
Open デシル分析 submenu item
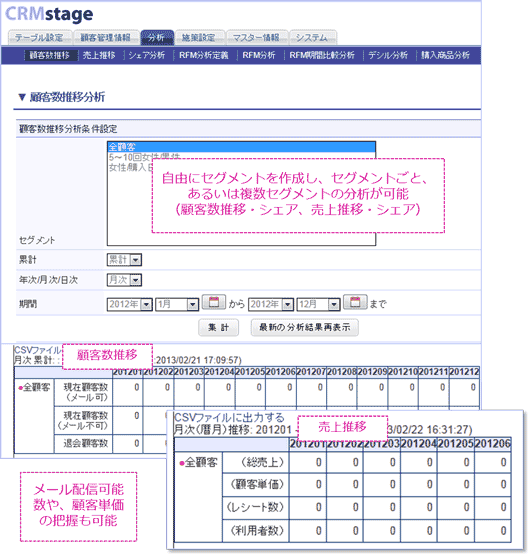(388, 55)
